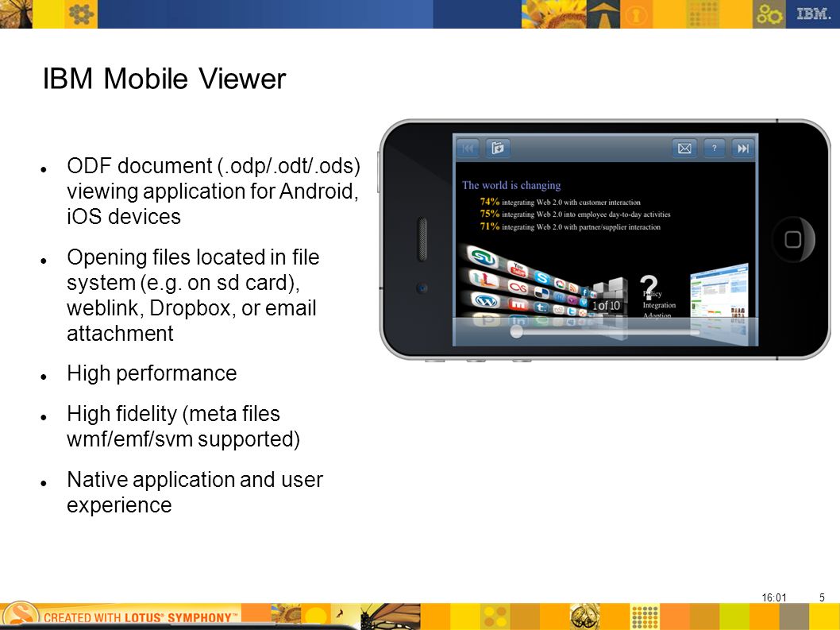The width and height of the screenshot is (840, 630).
Task: Click the butterfly image in footer
Action: point(391,616)
